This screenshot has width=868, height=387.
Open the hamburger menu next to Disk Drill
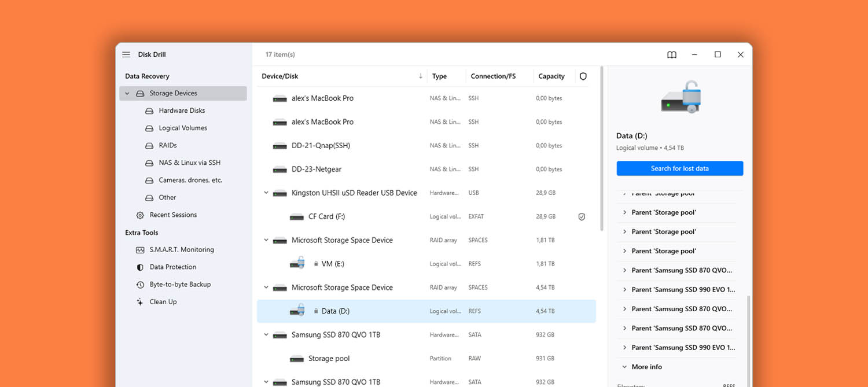[x=126, y=54]
